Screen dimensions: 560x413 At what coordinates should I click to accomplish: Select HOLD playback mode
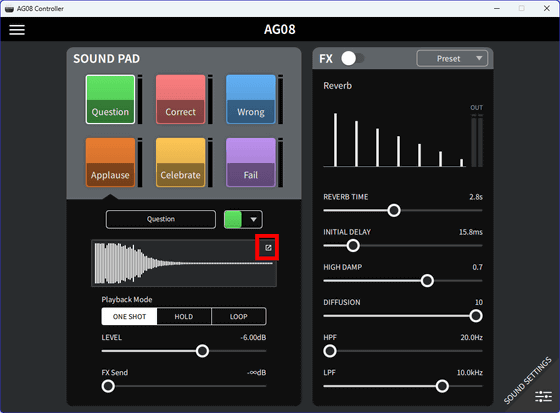[x=184, y=317]
